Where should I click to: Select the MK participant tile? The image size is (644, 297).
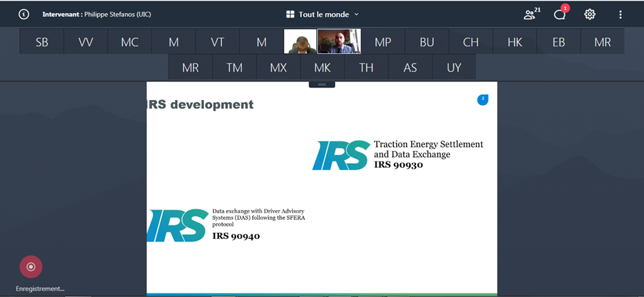coord(322,67)
